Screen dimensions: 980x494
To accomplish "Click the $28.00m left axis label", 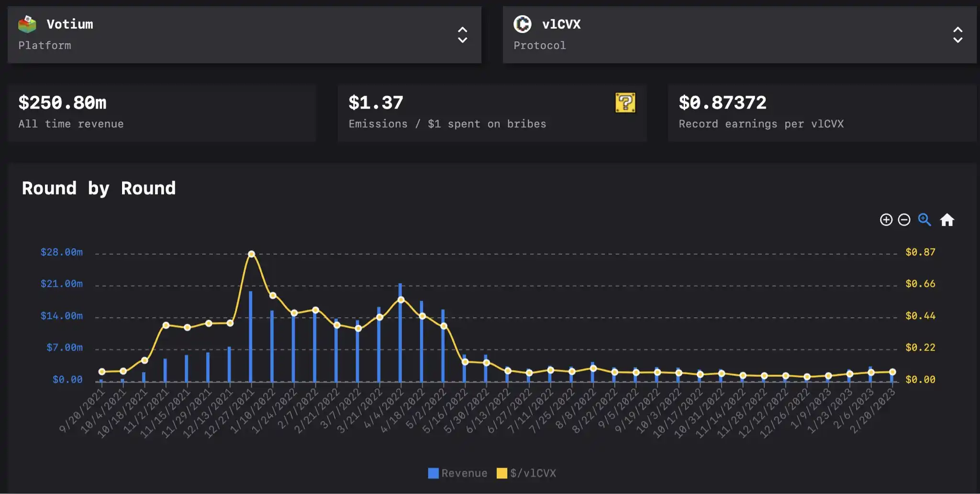I will pos(62,252).
